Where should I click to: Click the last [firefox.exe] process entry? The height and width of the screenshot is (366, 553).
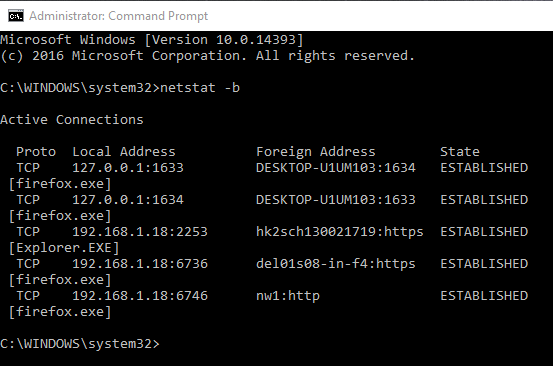60,312
